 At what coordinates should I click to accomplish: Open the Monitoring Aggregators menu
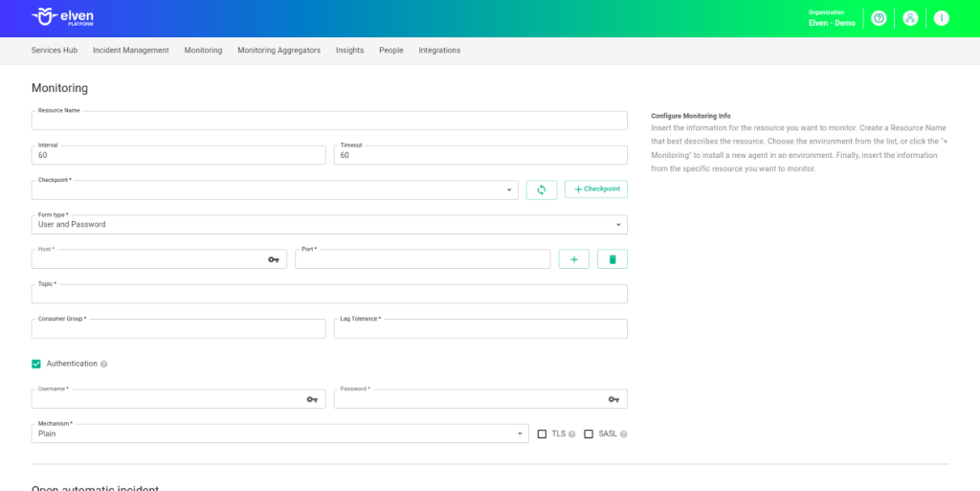click(x=278, y=50)
